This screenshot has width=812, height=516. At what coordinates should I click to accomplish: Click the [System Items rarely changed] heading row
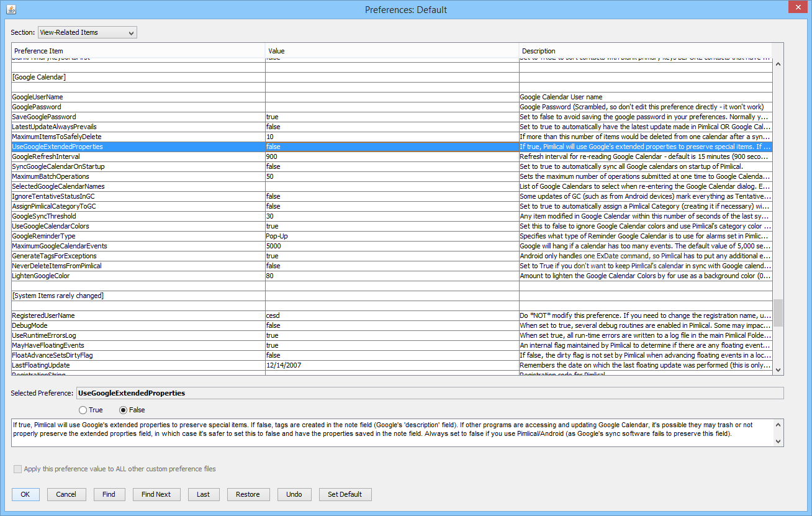click(392, 296)
